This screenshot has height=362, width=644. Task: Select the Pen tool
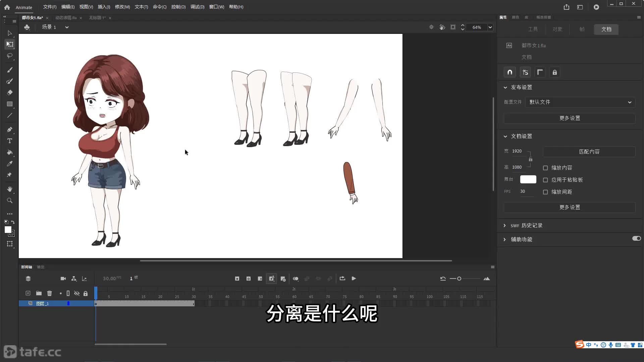(10, 130)
